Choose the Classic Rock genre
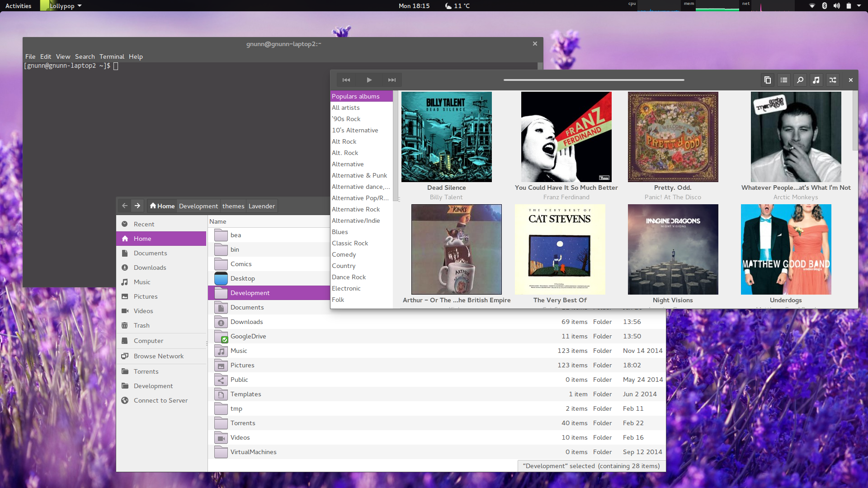 point(362,243)
